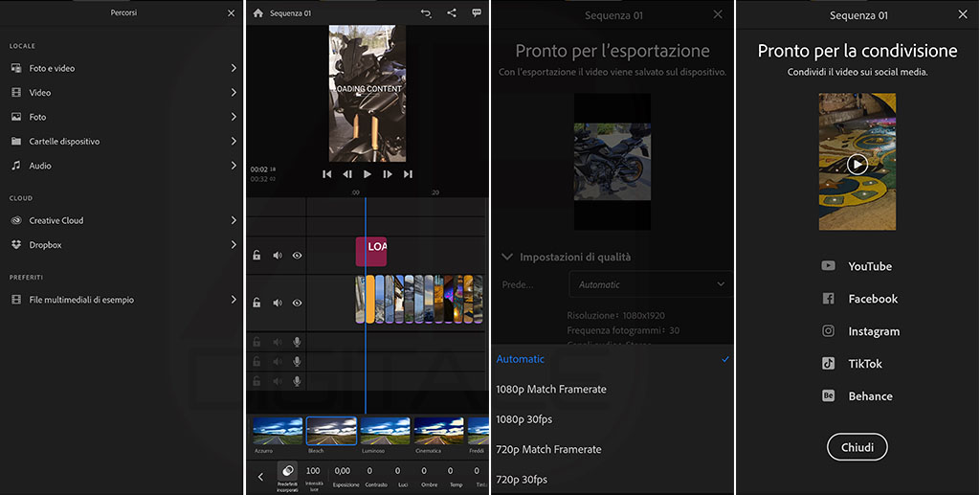980x495 pixels.
Task: Select the magenta LOA title clip
Action: 371,251
